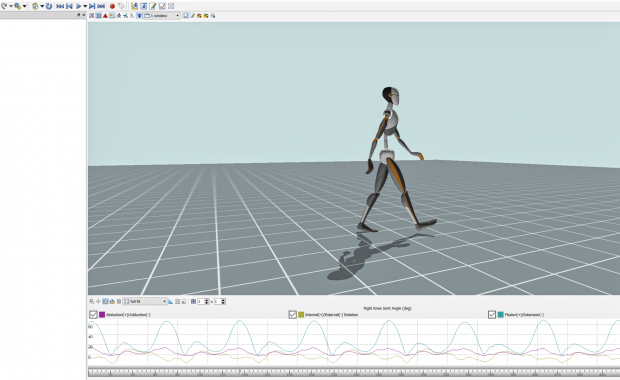620x380 pixels.
Task: Open the undo icon dropdown arrow
Action: (x=11, y=6)
